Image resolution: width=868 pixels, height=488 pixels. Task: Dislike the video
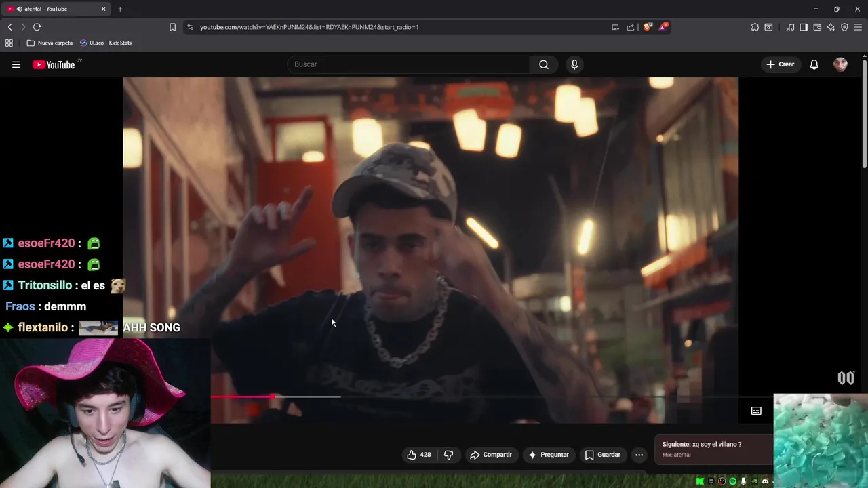coord(448,455)
